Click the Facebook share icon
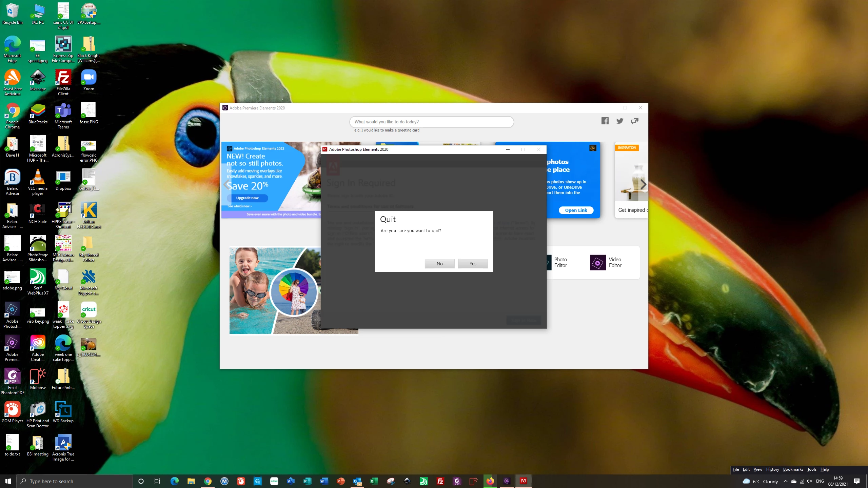868x488 pixels. (x=605, y=121)
